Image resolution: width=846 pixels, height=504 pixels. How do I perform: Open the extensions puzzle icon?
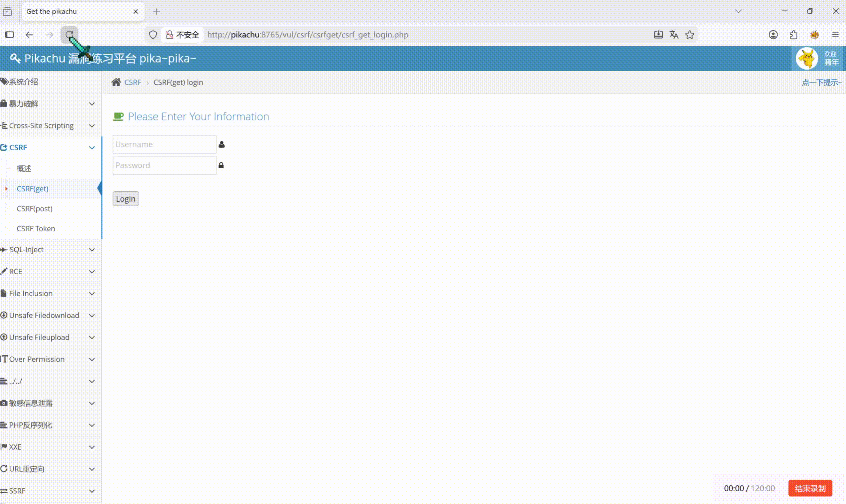[x=794, y=35]
